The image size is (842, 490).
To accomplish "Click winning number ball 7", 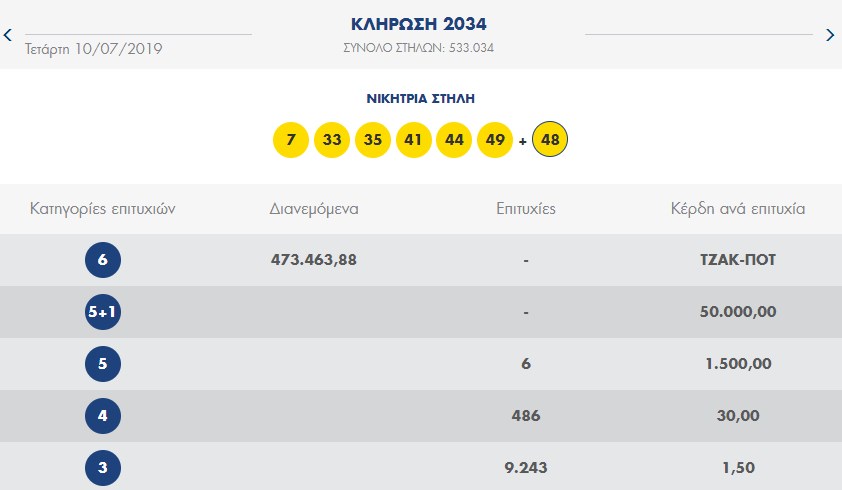I will 291,140.
